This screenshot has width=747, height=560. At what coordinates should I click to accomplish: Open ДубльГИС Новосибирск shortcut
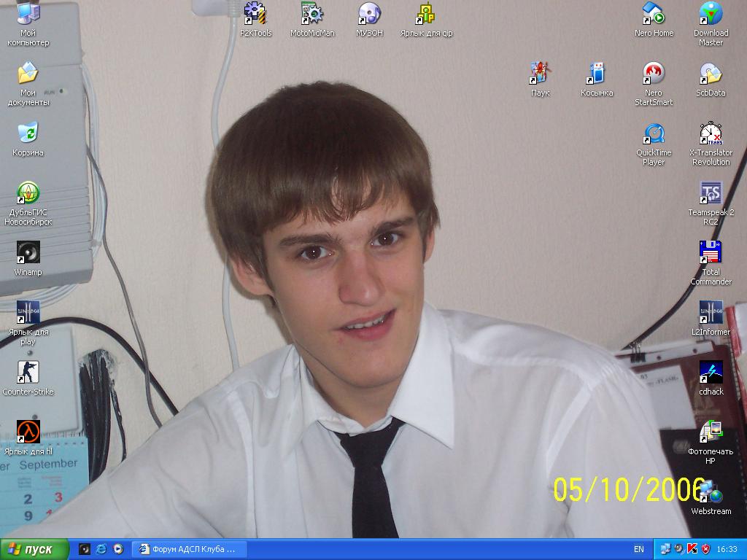pos(28,193)
